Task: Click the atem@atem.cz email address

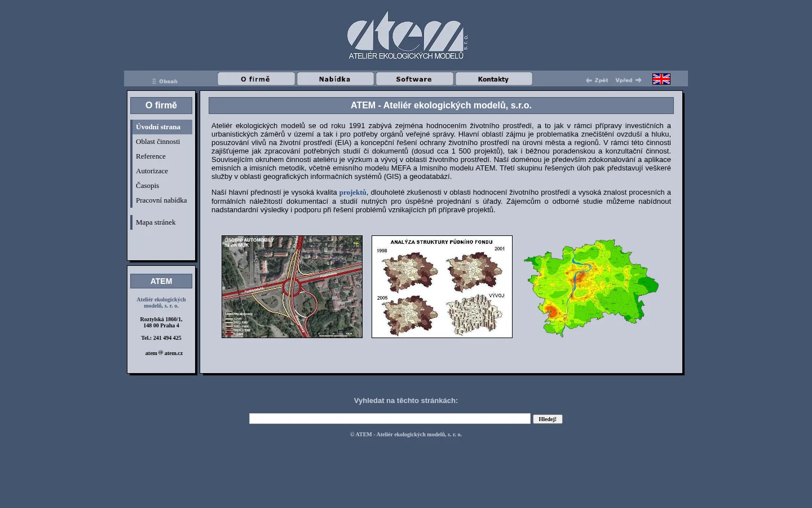Action: pyautogui.click(x=164, y=353)
